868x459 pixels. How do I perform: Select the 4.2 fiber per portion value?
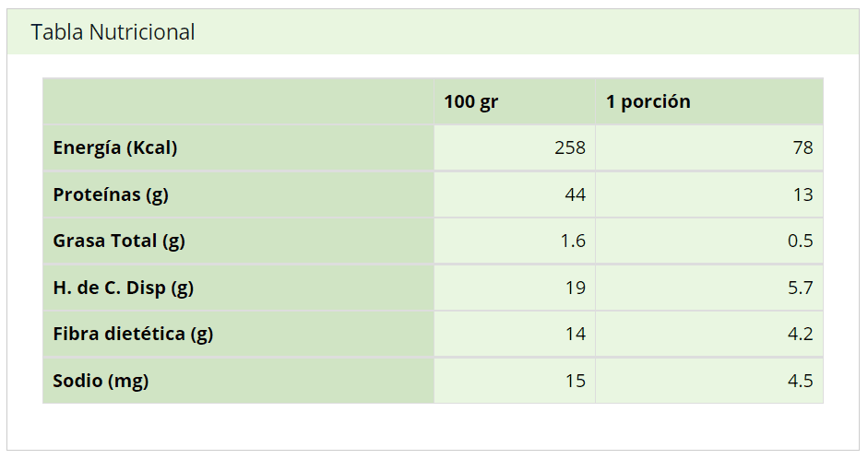click(801, 334)
